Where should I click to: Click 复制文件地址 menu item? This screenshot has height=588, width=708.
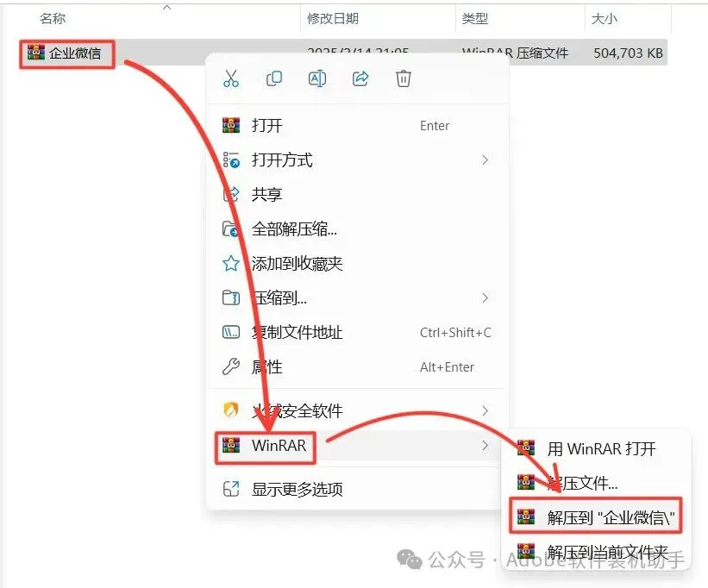click(x=357, y=333)
